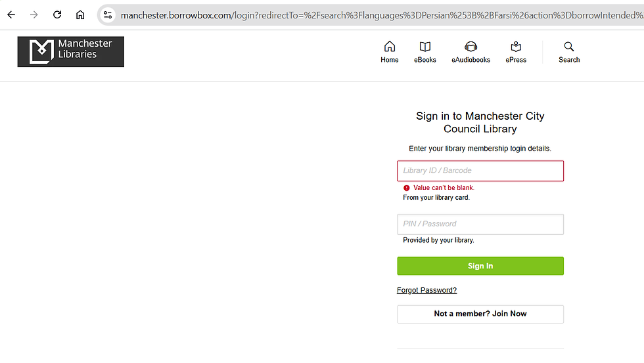Click Not a member? Join Now

tap(480, 314)
